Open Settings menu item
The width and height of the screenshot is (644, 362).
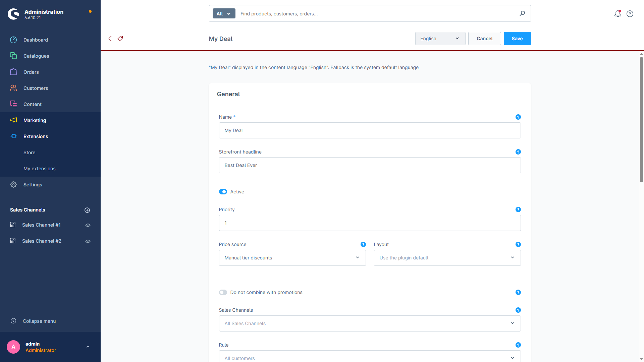pos(50,185)
